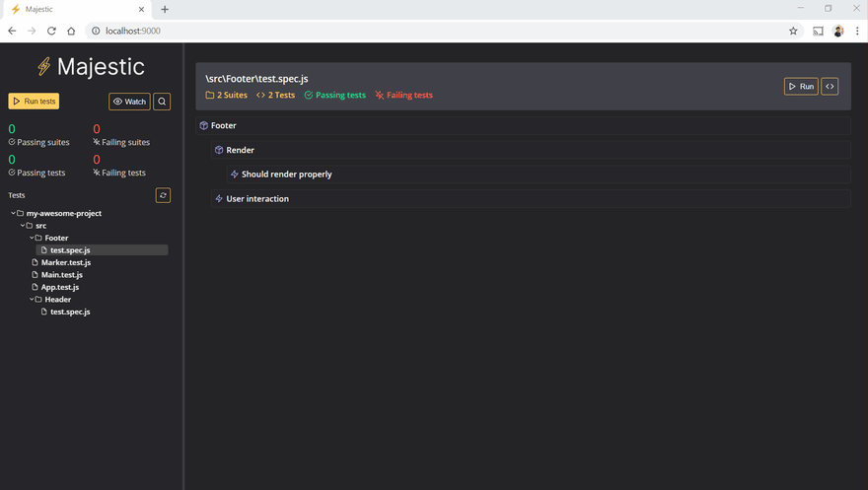Go forward in the browser
The image size is (868, 490).
point(32,31)
